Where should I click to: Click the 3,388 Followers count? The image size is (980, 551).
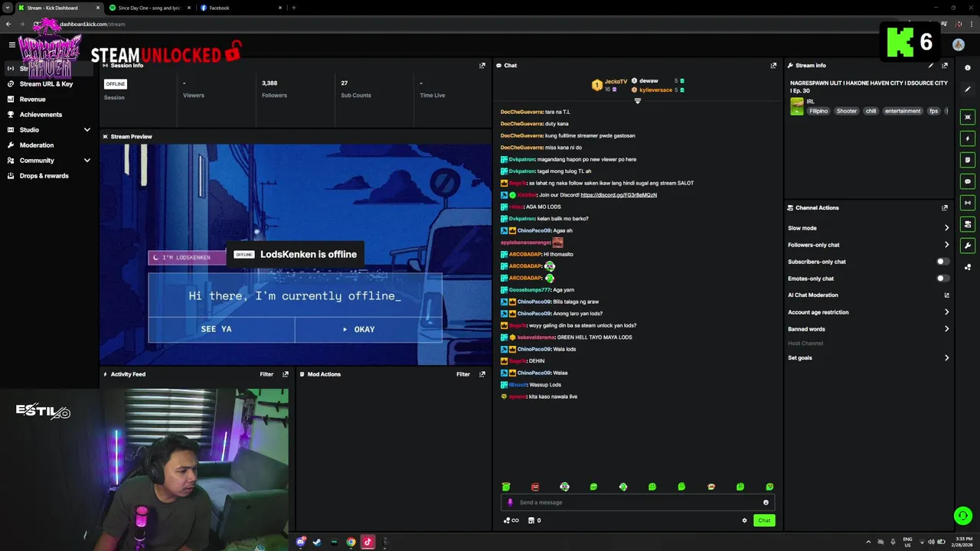coord(269,83)
